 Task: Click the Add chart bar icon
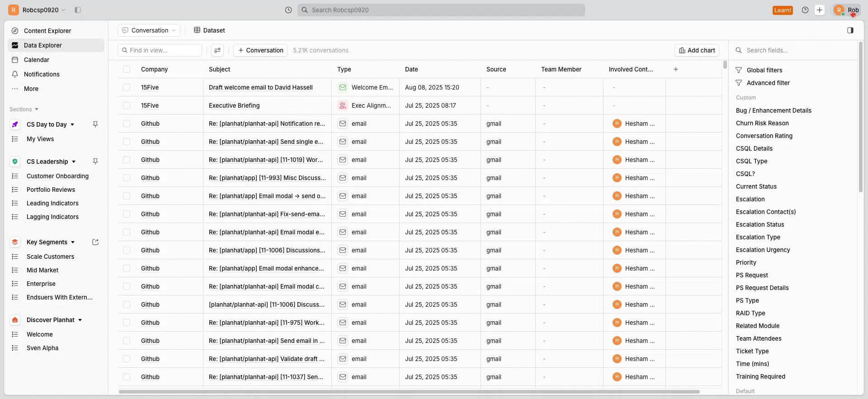click(x=682, y=50)
